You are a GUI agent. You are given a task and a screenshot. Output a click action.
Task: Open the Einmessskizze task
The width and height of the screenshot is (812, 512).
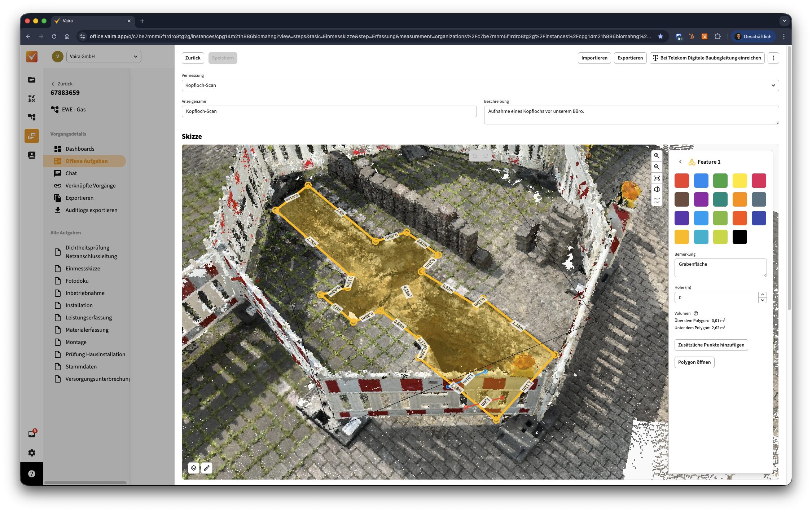[x=83, y=269]
